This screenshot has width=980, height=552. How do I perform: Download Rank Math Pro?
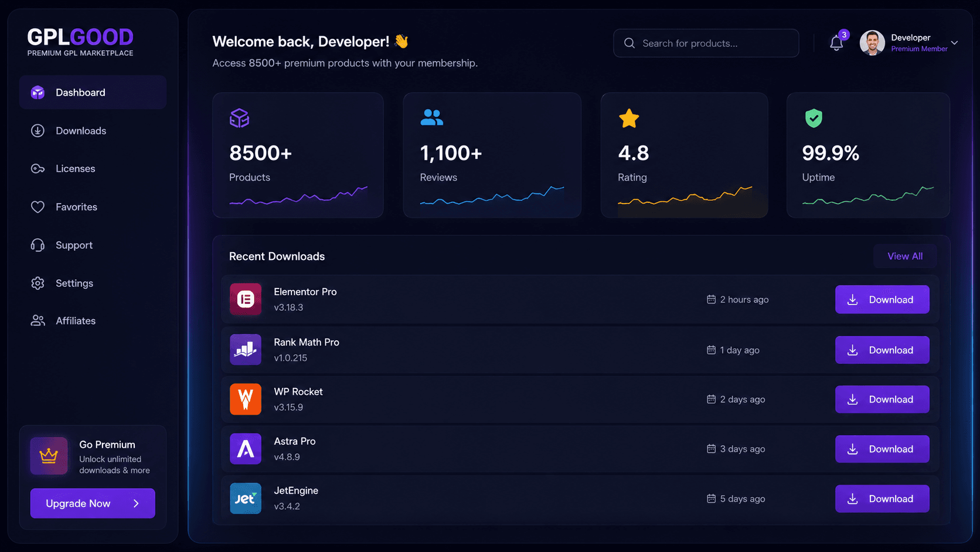point(882,350)
